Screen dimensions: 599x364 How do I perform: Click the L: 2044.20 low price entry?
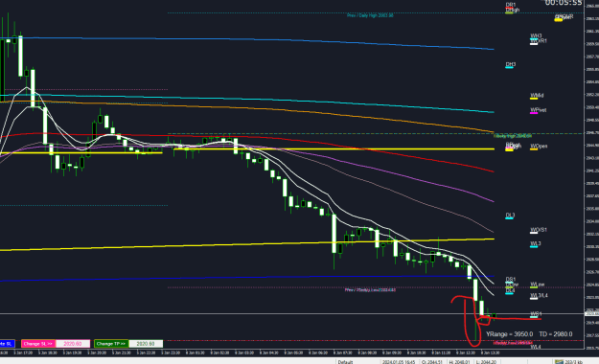click(486, 362)
